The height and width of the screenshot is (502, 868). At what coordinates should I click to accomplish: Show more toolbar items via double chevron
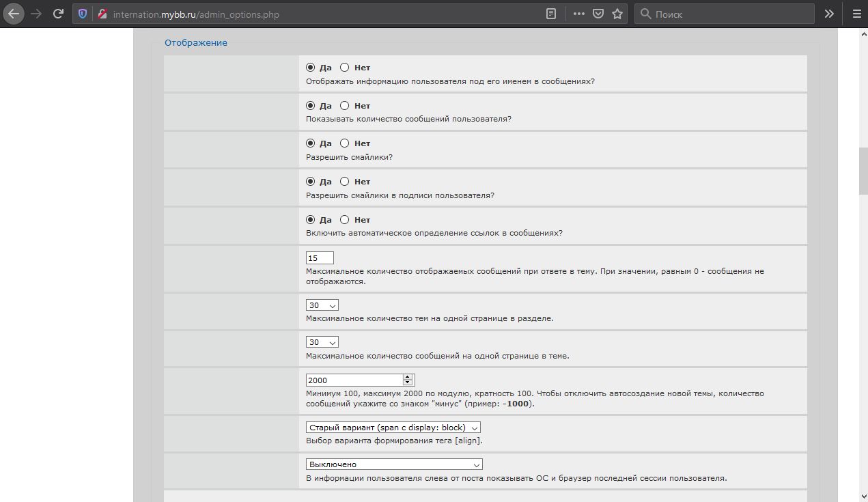(829, 14)
